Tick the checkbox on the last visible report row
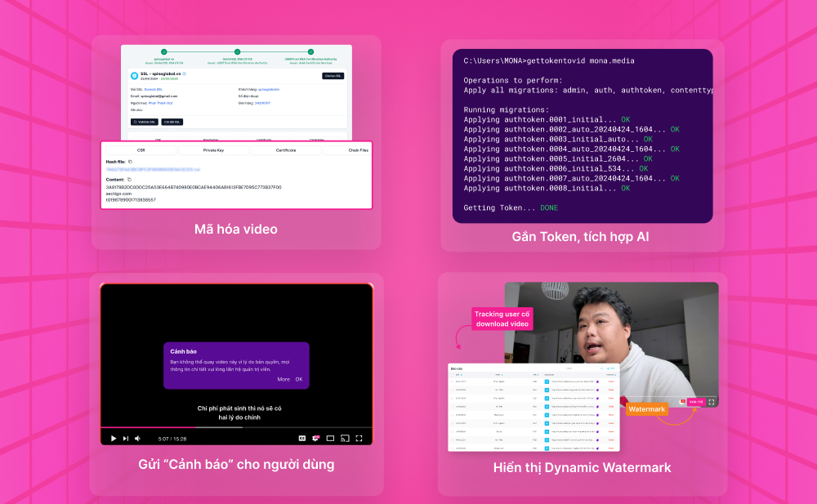This screenshot has width=817, height=504. (452, 447)
